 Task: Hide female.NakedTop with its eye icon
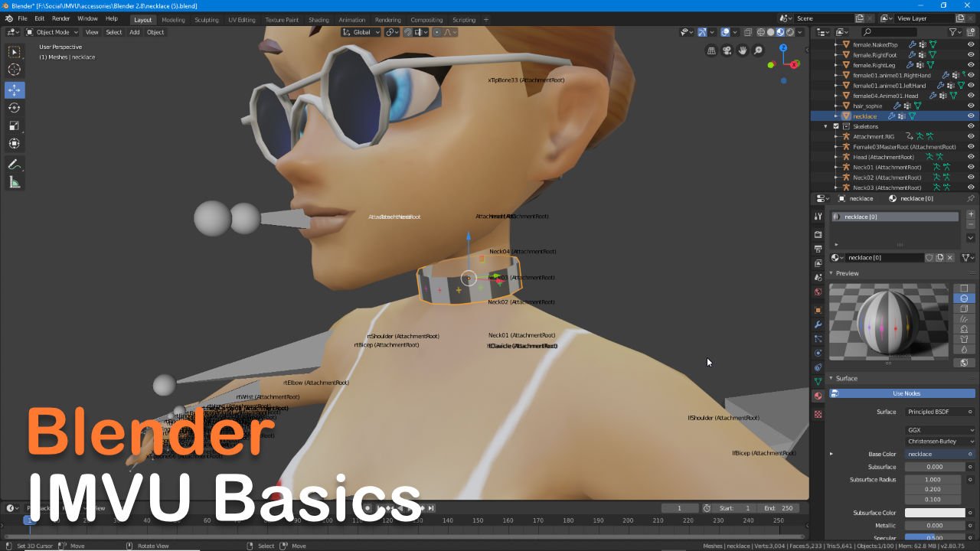point(971,44)
